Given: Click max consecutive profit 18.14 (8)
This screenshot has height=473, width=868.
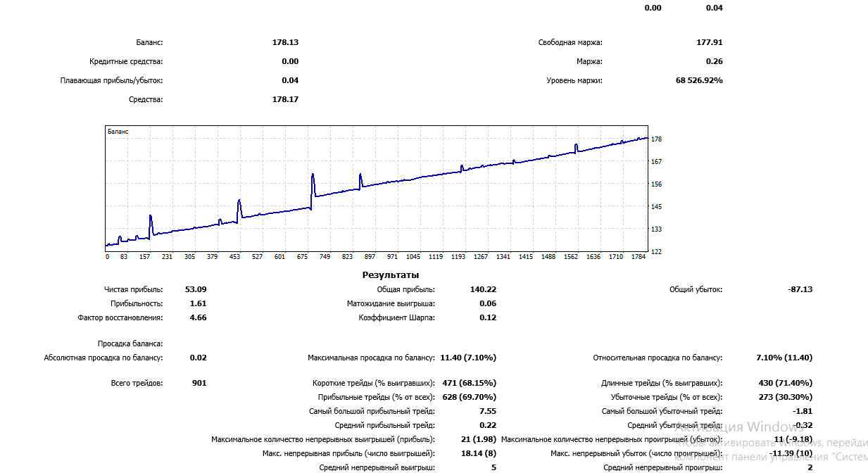Looking at the screenshot, I should pos(479,453).
